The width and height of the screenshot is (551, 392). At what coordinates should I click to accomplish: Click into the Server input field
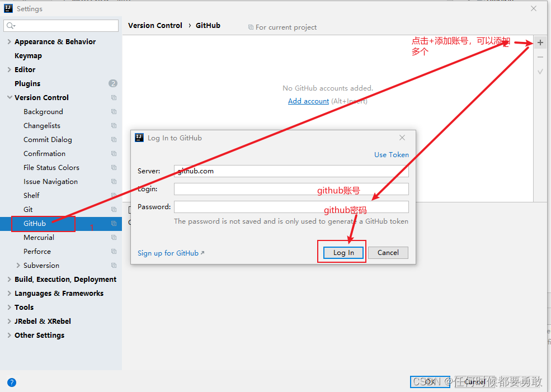[291, 171]
